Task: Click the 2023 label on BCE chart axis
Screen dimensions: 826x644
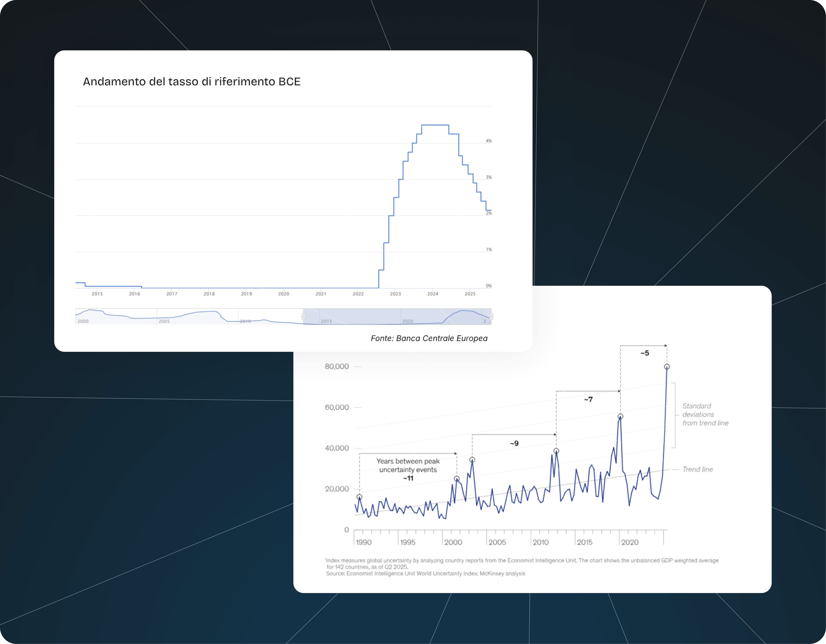Action: tap(395, 294)
